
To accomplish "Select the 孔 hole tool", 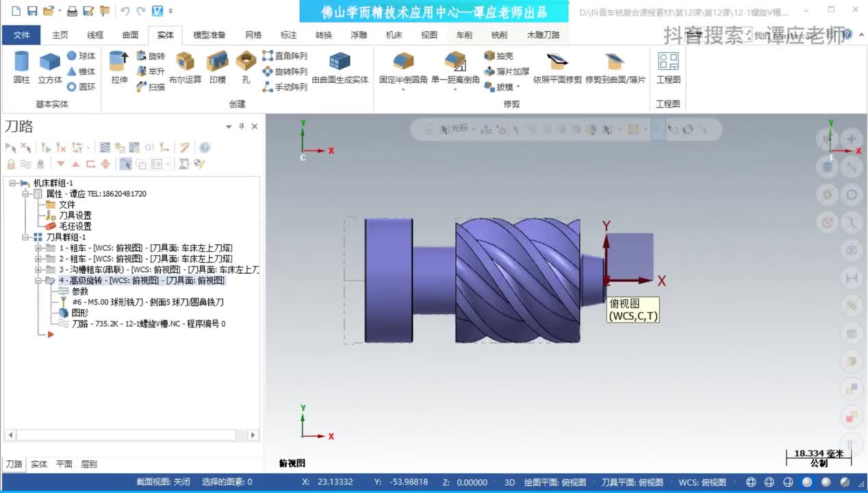I will click(x=246, y=68).
